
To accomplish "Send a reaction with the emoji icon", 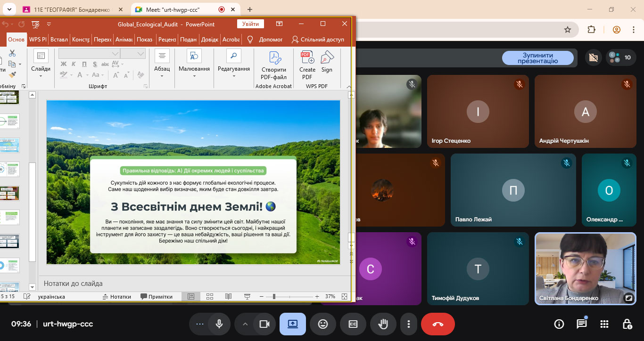I will coord(323,324).
